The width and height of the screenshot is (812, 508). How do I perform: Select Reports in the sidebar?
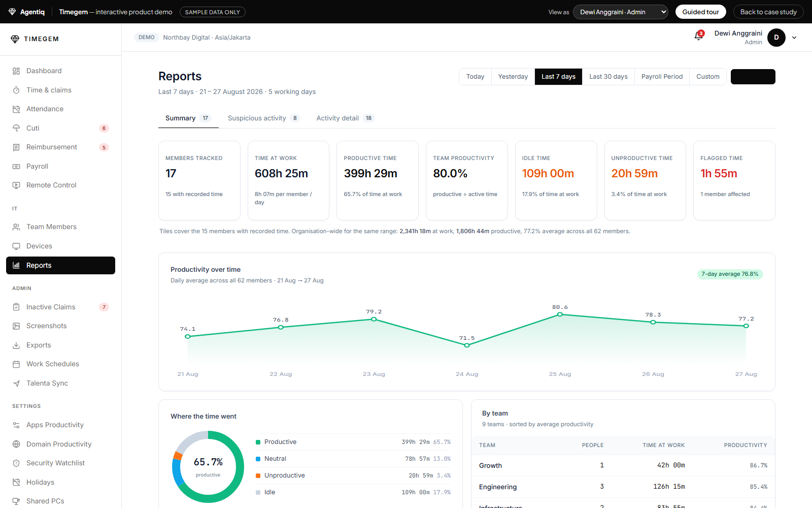pos(60,265)
